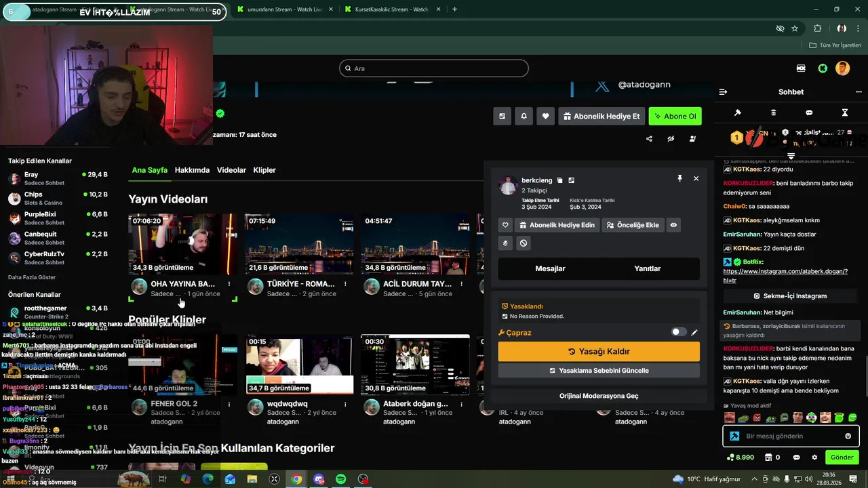Open options for TÜRKİYE - ROMA video
The height and width of the screenshot is (488, 868).
345,284
